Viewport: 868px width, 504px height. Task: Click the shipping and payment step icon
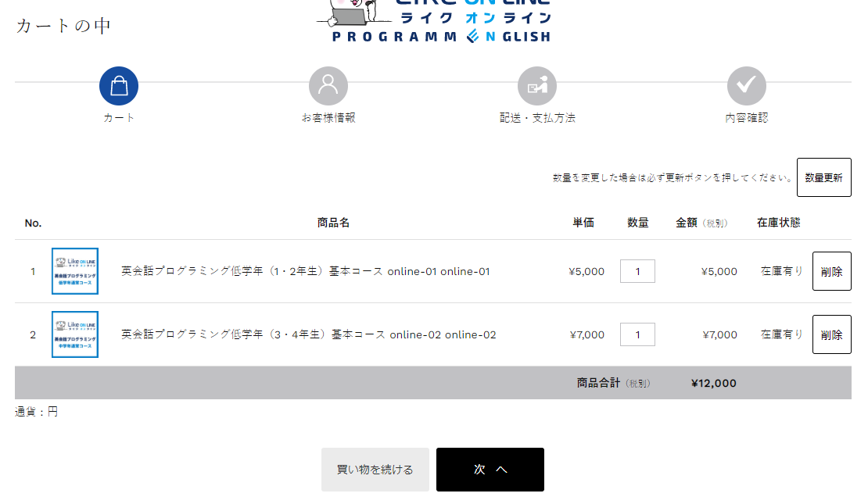(537, 86)
